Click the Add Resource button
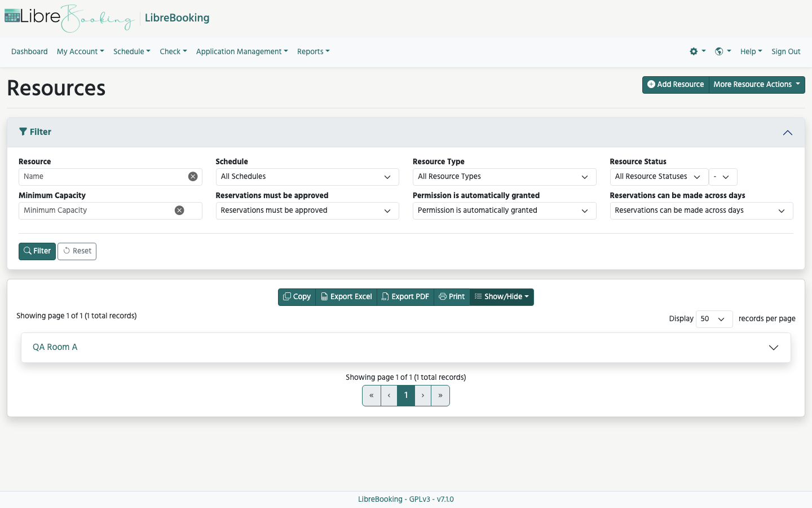The width and height of the screenshot is (812, 508). [676, 85]
